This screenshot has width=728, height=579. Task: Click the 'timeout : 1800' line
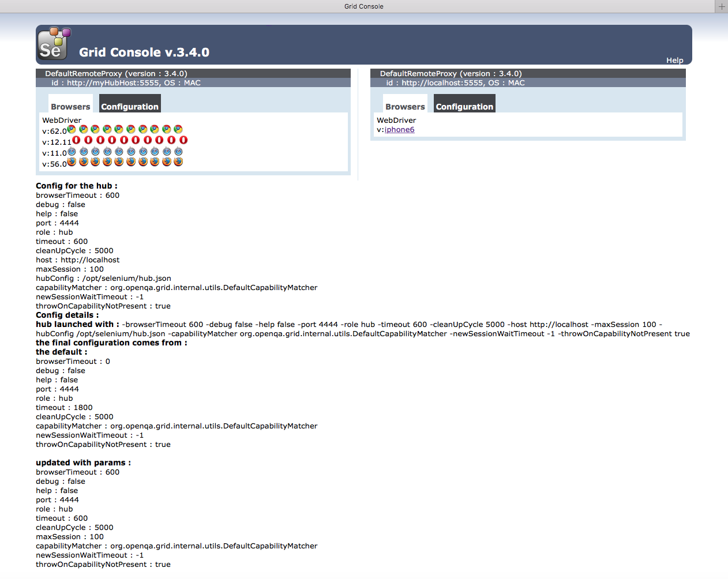point(64,408)
